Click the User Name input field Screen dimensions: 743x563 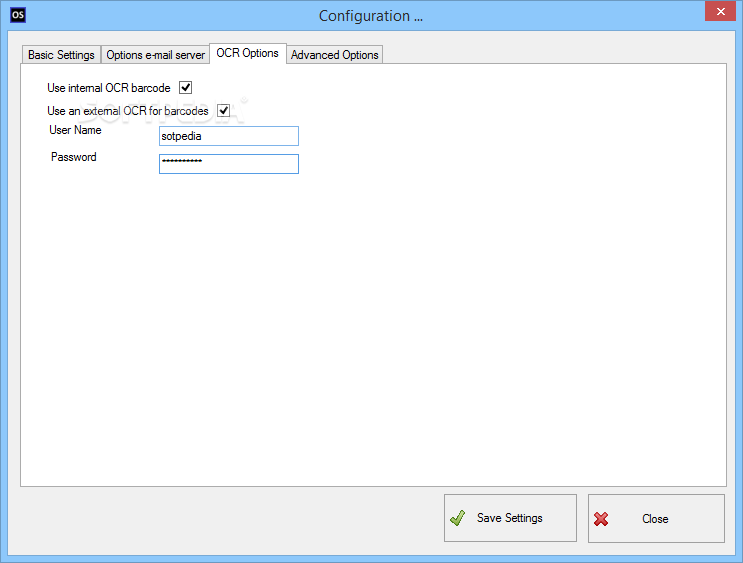click(229, 136)
